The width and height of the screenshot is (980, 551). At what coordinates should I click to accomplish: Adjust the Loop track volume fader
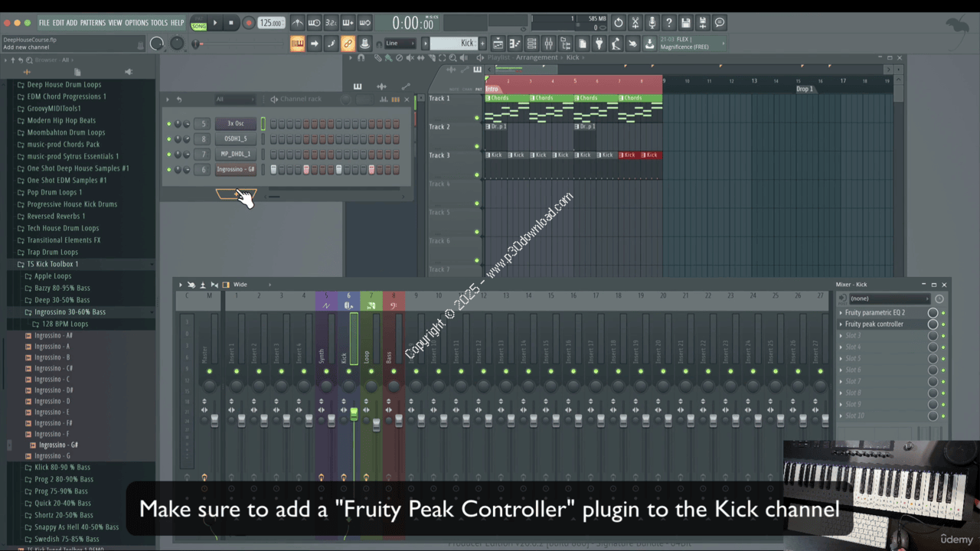[x=376, y=424]
